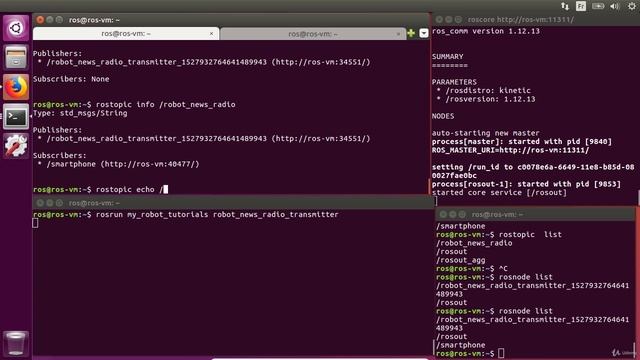Open System Settings tool from the dock

[x=16, y=146]
